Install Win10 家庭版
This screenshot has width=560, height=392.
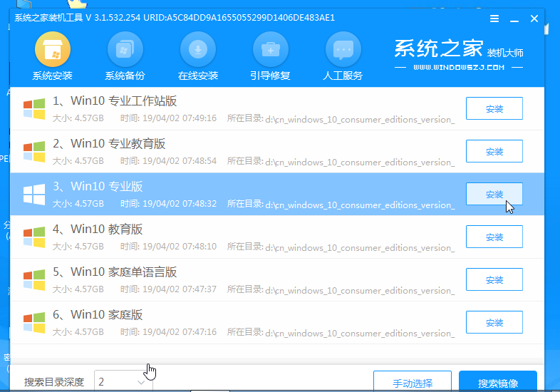(x=494, y=322)
